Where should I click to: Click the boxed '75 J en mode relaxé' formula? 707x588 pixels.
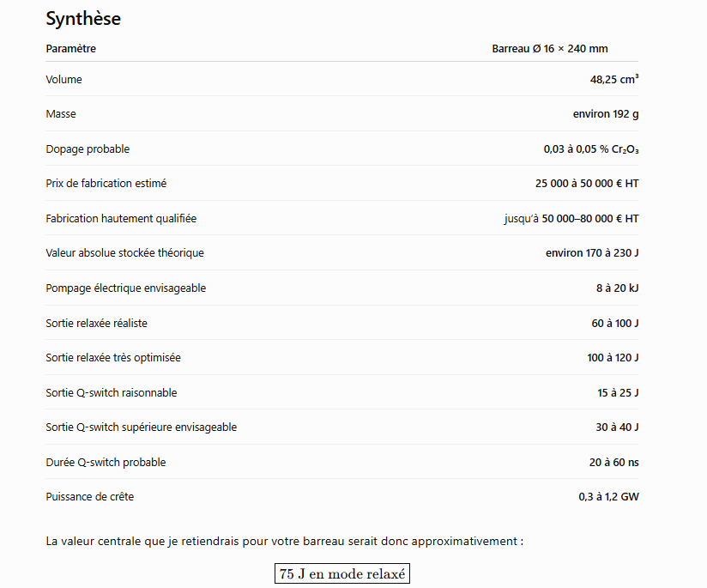[x=342, y=573]
